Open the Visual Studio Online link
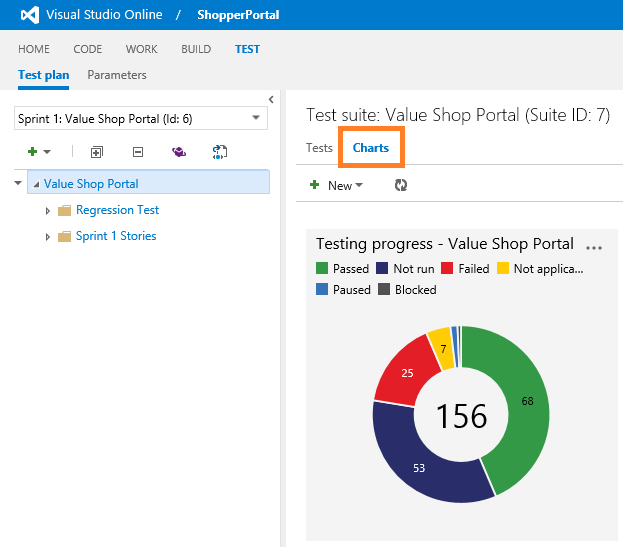Image resolution: width=623 pixels, height=547 pixels. pyautogui.click(x=104, y=15)
